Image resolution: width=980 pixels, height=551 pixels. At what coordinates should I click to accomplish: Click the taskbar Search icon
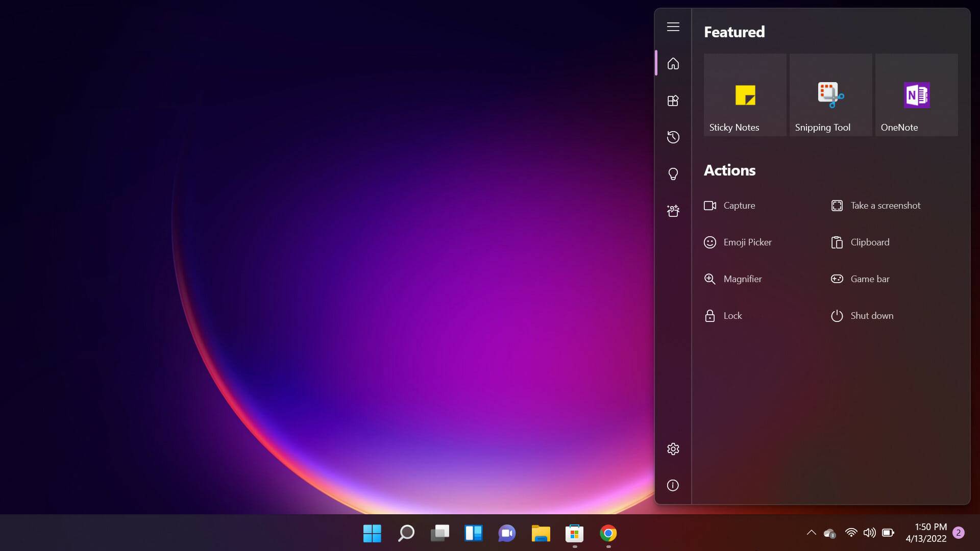click(x=406, y=534)
